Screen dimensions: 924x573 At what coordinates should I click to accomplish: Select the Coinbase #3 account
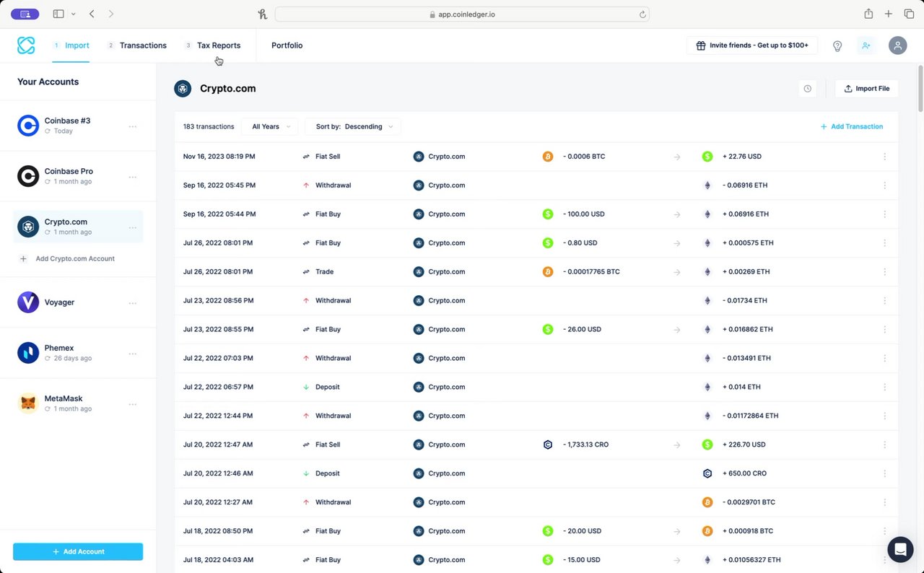point(78,126)
